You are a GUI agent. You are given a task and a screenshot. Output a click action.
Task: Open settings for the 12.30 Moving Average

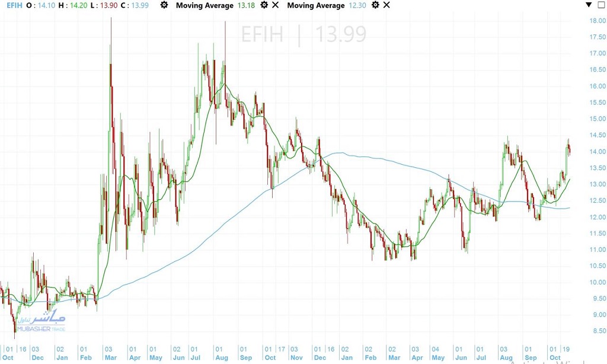[x=376, y=5]
